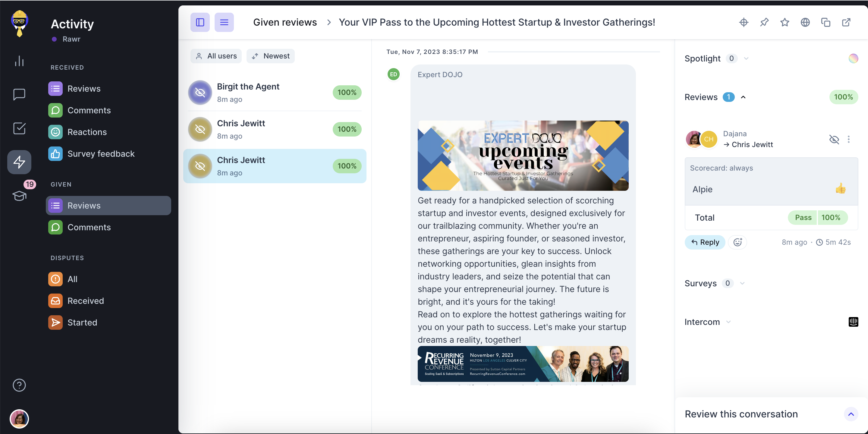
Task: Select the highlighted Chris Jewitt review row
Action: [x=275, y=166]
